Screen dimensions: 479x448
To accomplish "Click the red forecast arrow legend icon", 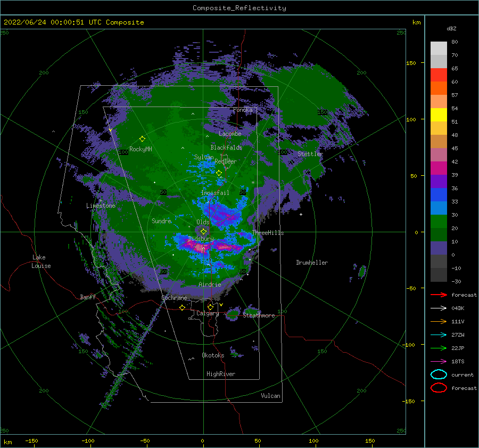I will [x=439, y=295].
